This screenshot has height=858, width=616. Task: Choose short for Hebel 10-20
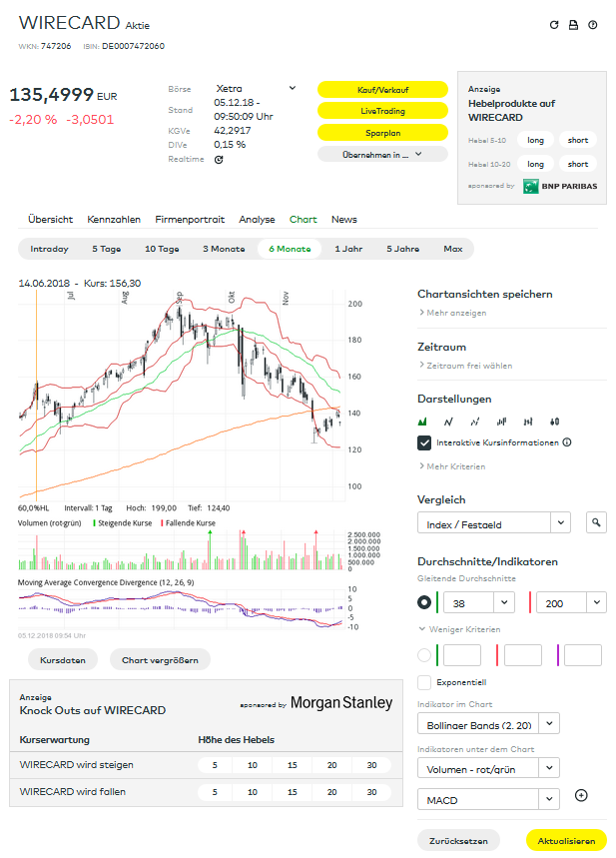point(578,164)
